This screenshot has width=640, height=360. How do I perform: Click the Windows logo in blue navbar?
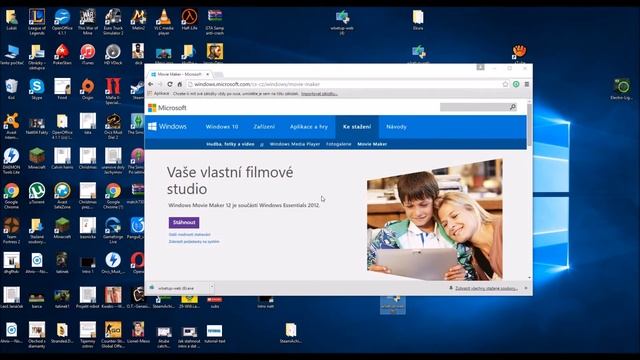pos(167,127)
